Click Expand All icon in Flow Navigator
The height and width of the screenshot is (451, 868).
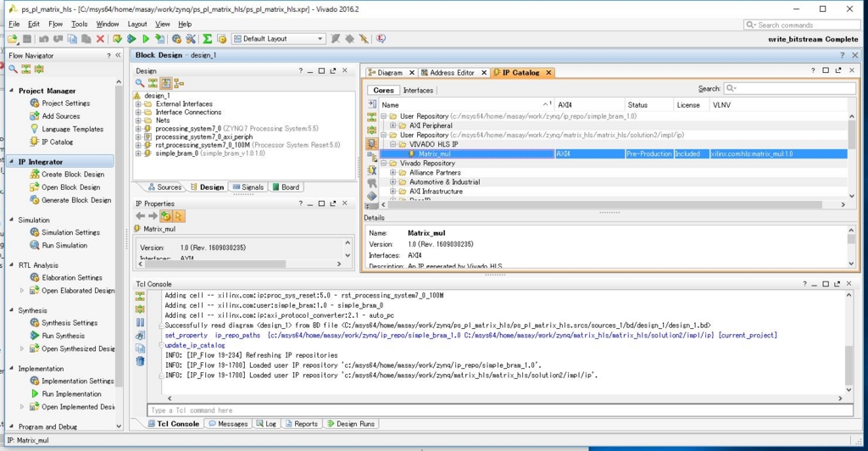click(x=39, y=69)
